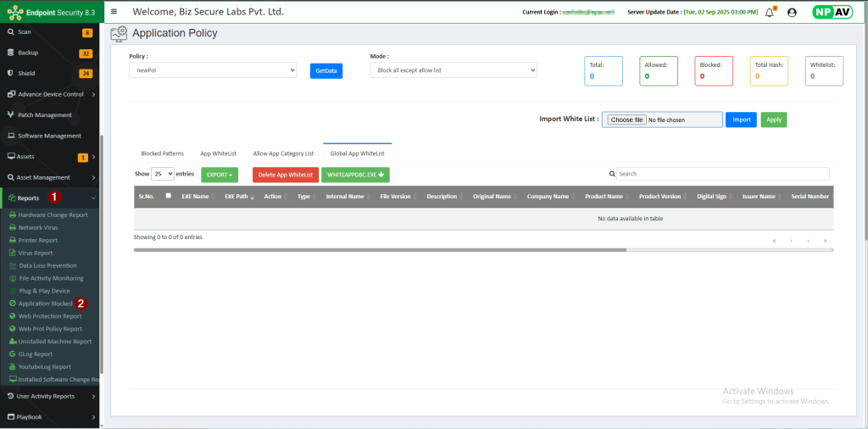The image size is (868, 429).
Task: Open the Software Management sidebar item
Action: (49, 136)
